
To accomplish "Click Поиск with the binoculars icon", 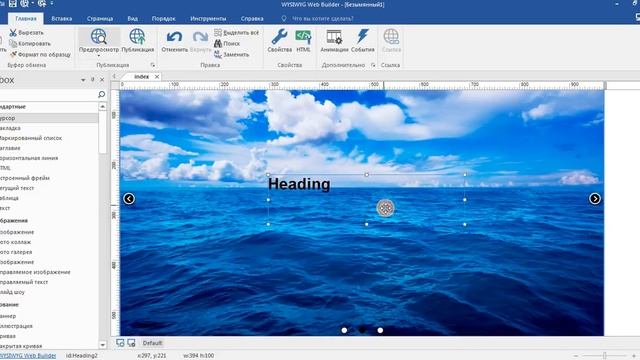I will point(227,43).
